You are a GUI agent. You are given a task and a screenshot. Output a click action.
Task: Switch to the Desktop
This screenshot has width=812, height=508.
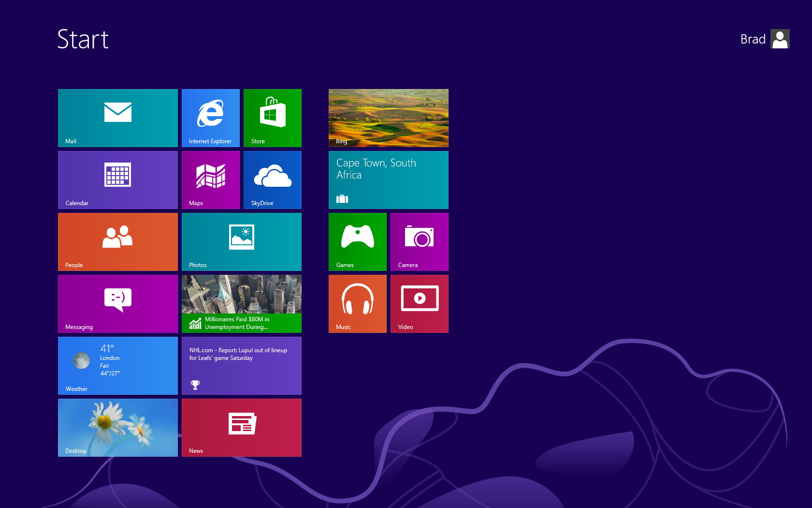117,427
